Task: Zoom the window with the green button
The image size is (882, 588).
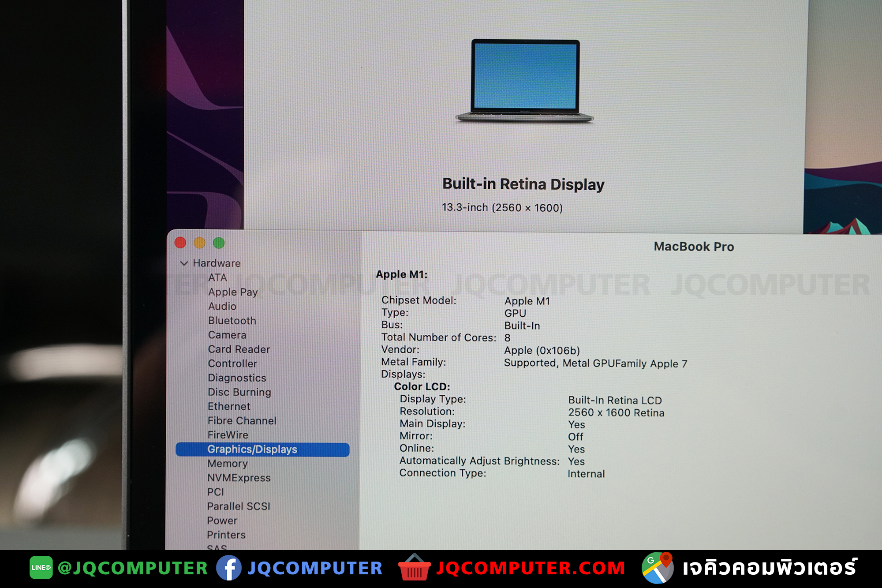Action: [219, 243]
